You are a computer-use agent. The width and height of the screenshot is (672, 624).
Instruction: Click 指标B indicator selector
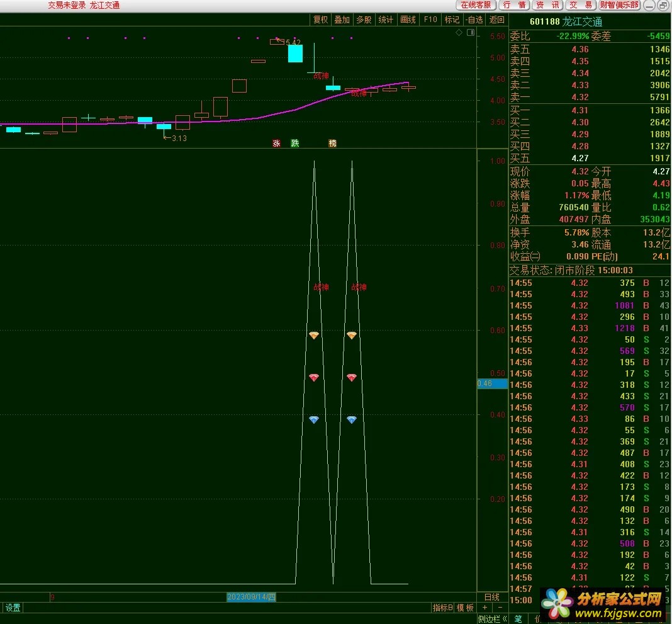pyautogui.click(x=443, y=607)
